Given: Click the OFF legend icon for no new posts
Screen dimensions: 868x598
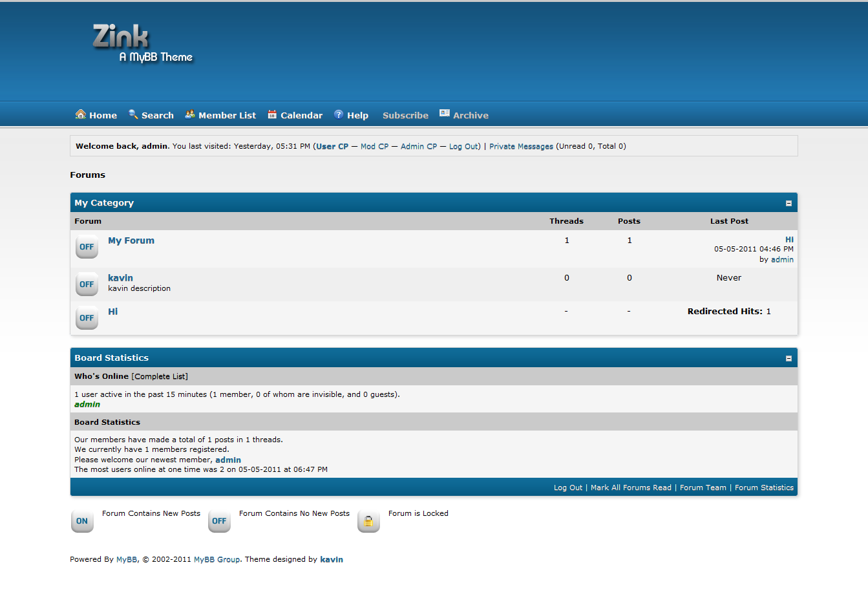Looking at the screenshot, I should (219, 521).
